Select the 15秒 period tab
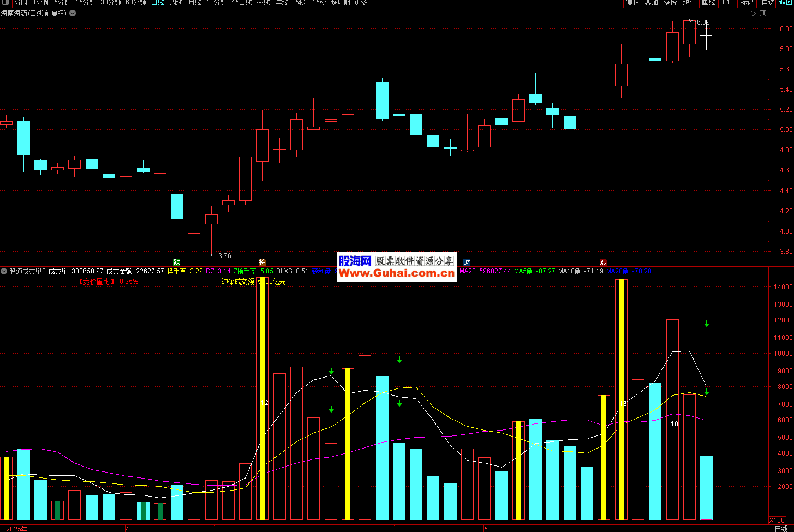The width and height of the screenshot is (794, 532). (x=319, y=3)
